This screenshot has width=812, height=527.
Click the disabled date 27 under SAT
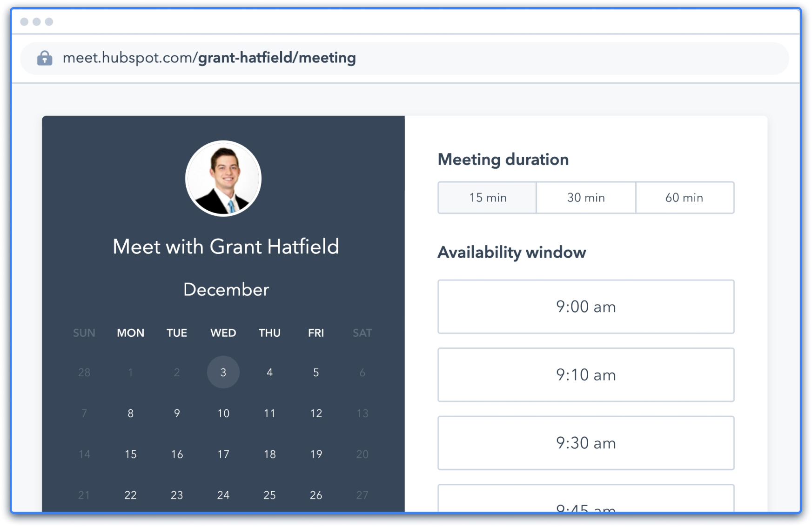[x=362, y=495]
